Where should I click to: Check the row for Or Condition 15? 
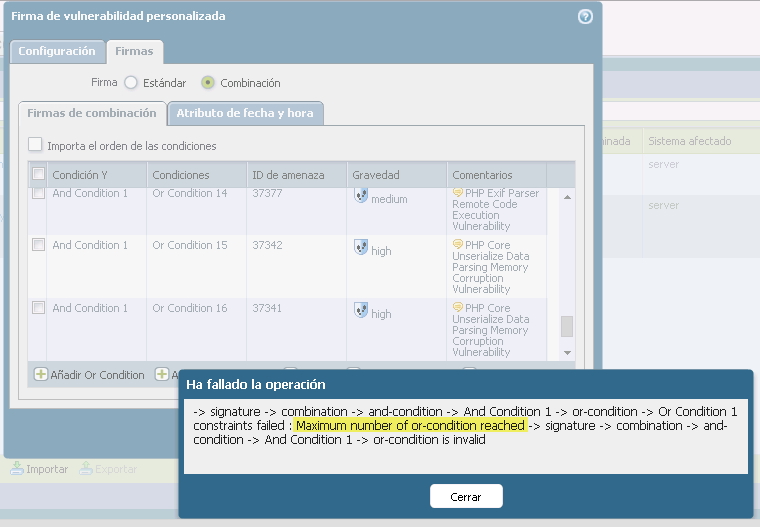coord(38,244)
